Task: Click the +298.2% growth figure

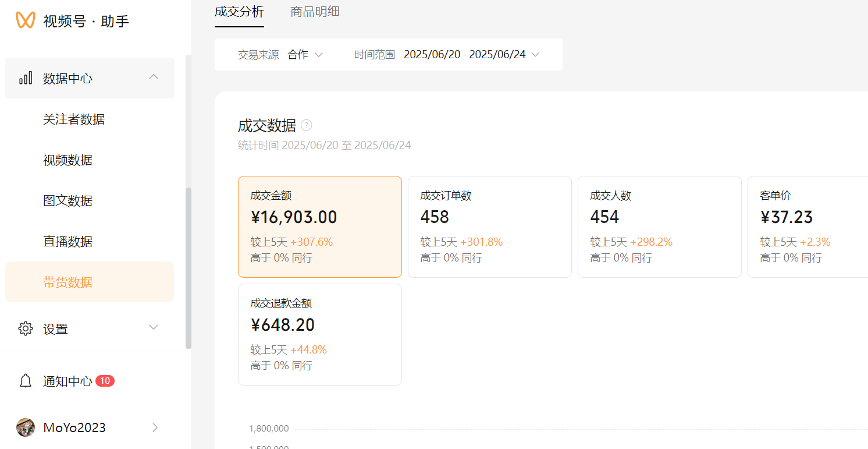Action: pos(652,242)
